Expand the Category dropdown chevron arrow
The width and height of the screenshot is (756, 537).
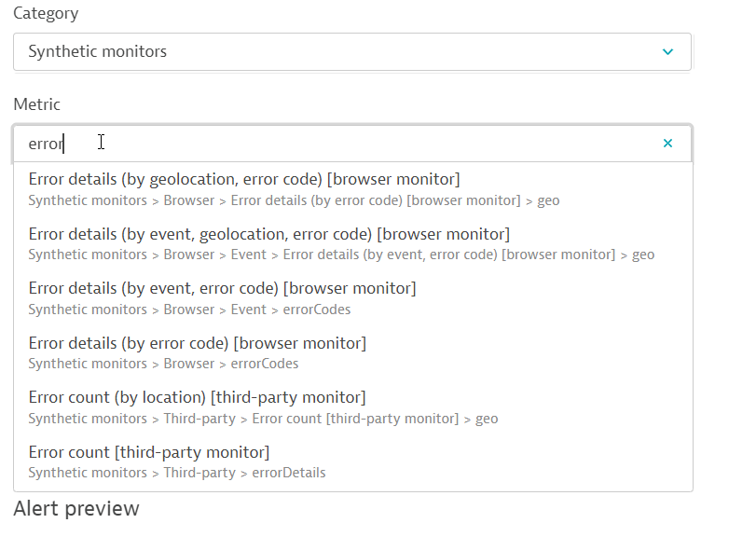click(667, 52)
